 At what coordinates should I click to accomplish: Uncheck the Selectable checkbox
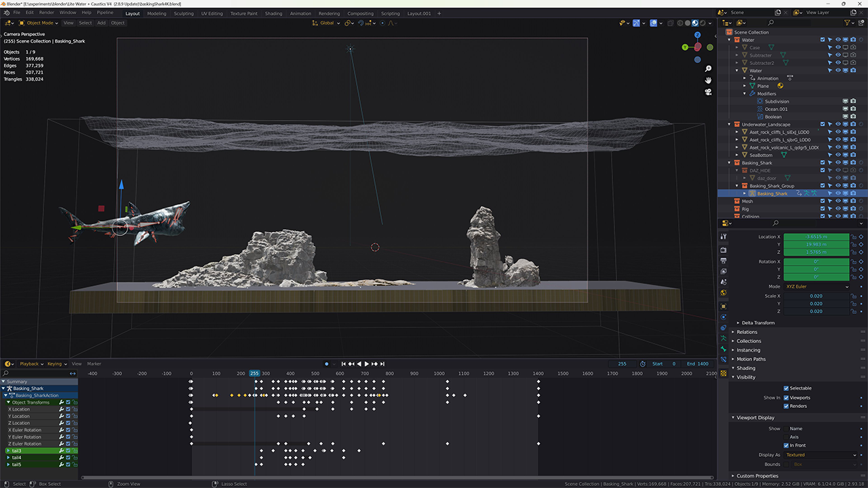(x=787, y=388)
